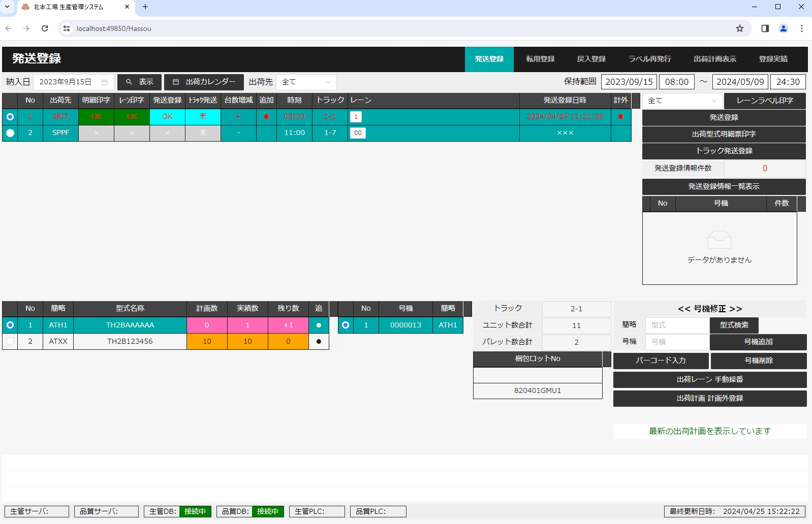Click the 号機 input field
This screenshot has width=812, height=524.
click(677, 342)
